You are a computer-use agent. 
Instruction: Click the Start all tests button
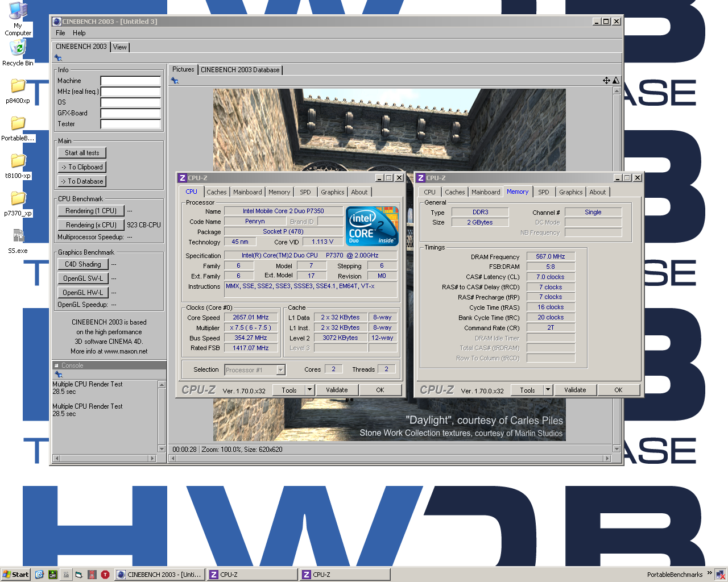coord(82,153)
